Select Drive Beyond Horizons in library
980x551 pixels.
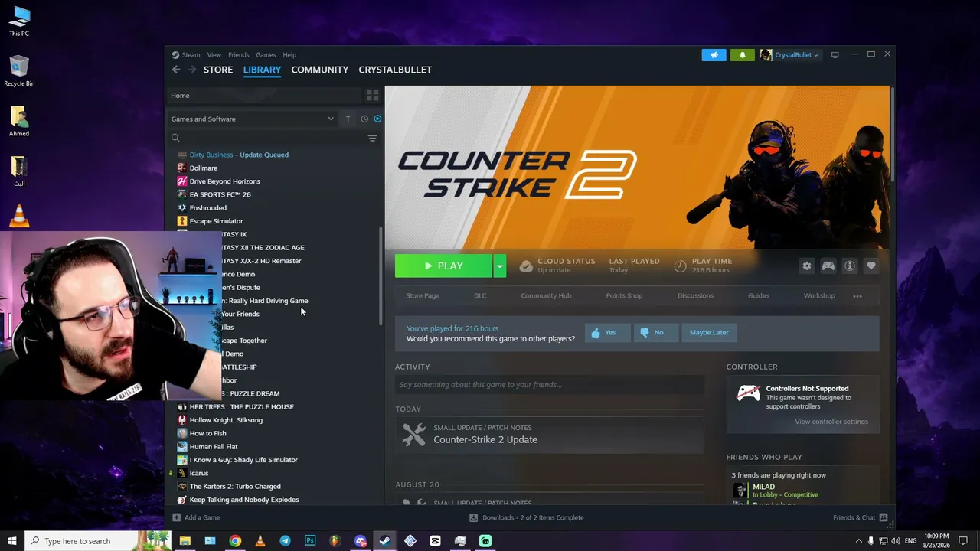[x=225, y=181]
